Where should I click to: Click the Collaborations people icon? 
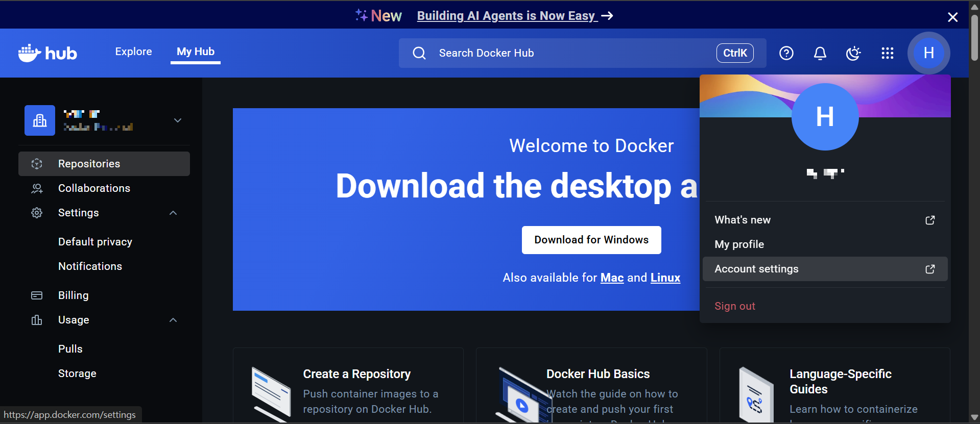click(x=37, y=188)
